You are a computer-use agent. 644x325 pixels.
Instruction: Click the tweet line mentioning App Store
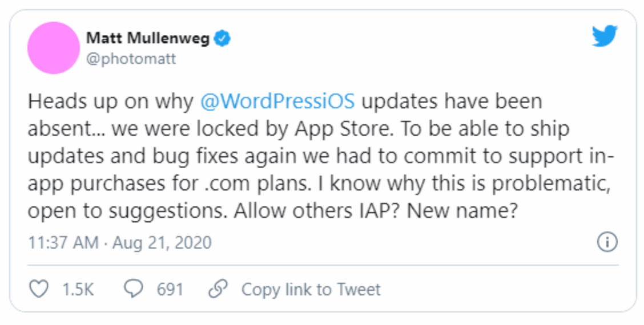click(299, 129)
